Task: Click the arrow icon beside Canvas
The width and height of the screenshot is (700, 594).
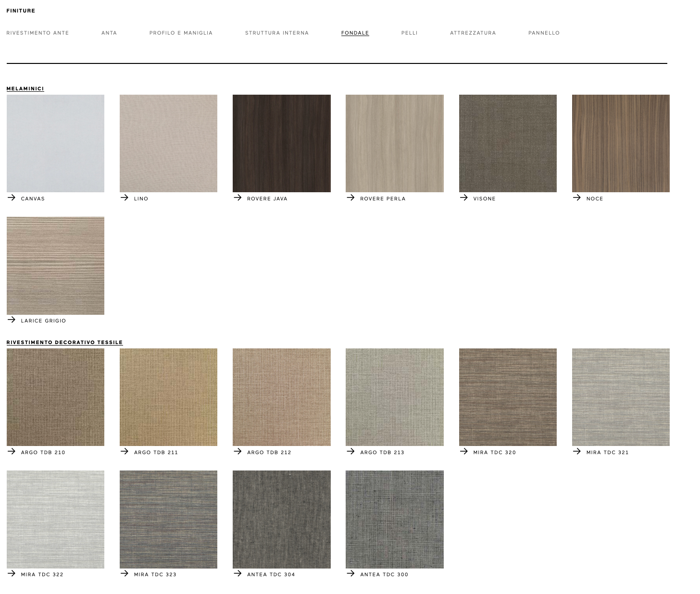Action: pos(12,198)
